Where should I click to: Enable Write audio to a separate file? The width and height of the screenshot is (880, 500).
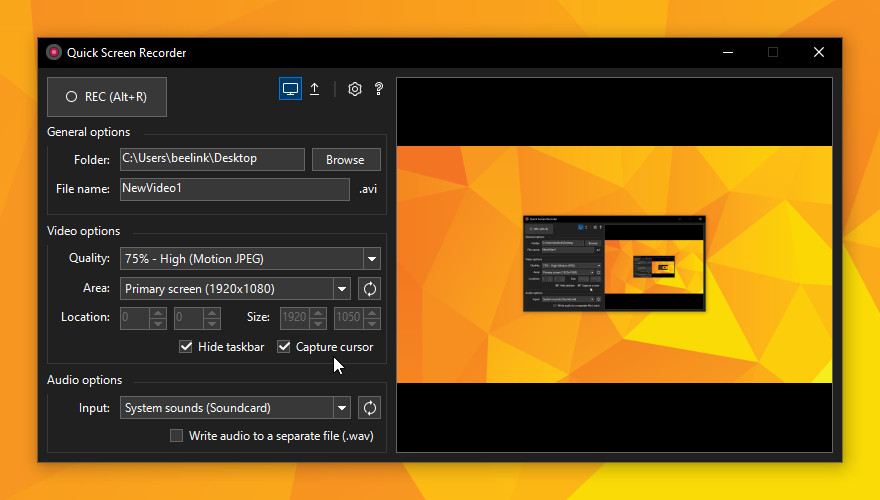(176, 435)
